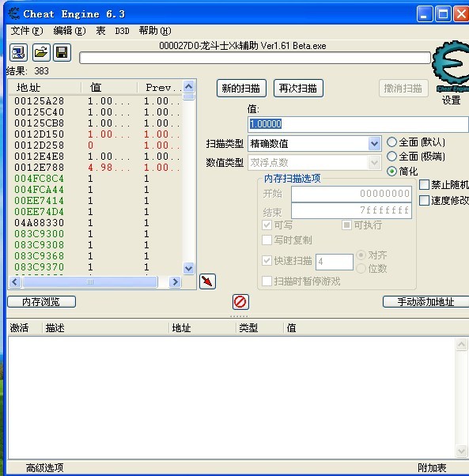469x476 pixels.
Task: Click the scan progress bar
Action: 255,58
